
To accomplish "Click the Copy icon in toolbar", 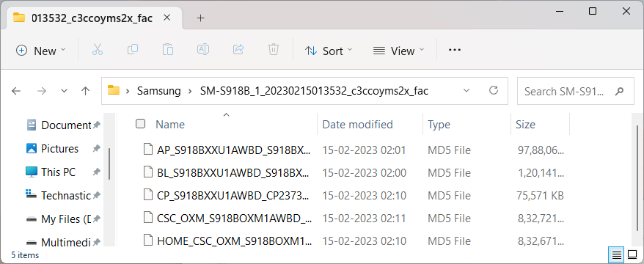I will 132,50.
